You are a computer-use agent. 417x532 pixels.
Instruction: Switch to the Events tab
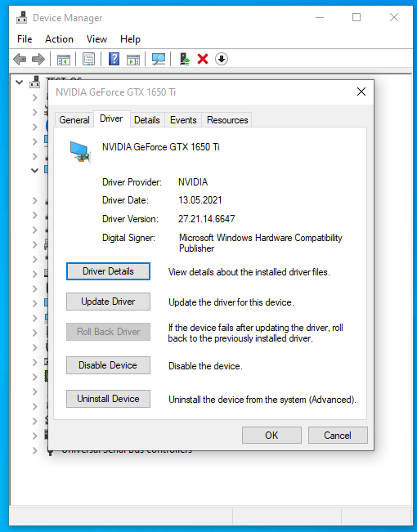tap(183, 120)
